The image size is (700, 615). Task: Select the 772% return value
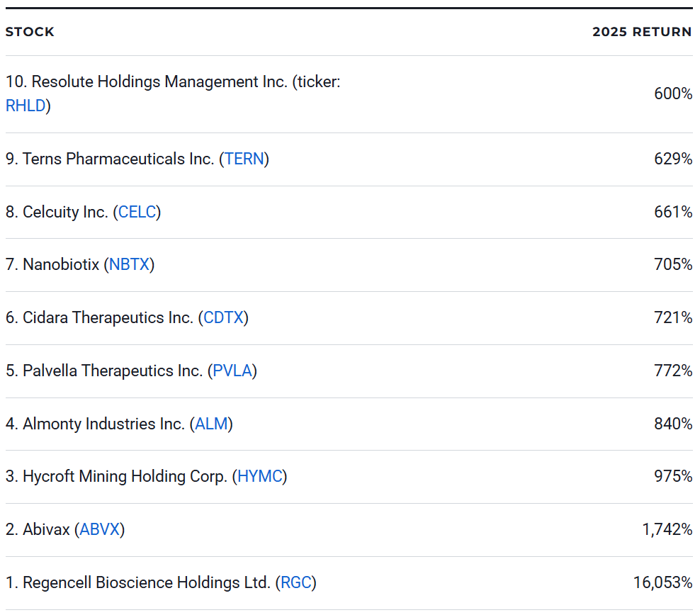[x=673, y=371]
